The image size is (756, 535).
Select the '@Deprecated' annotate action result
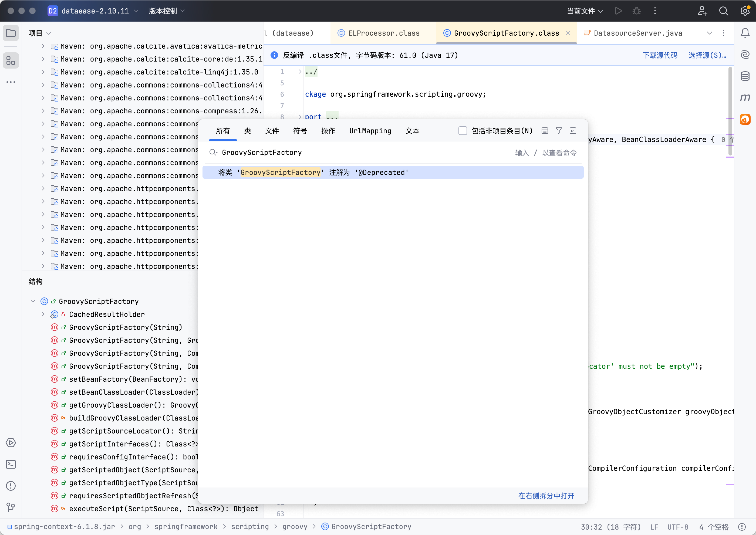(x=393, y=172)
